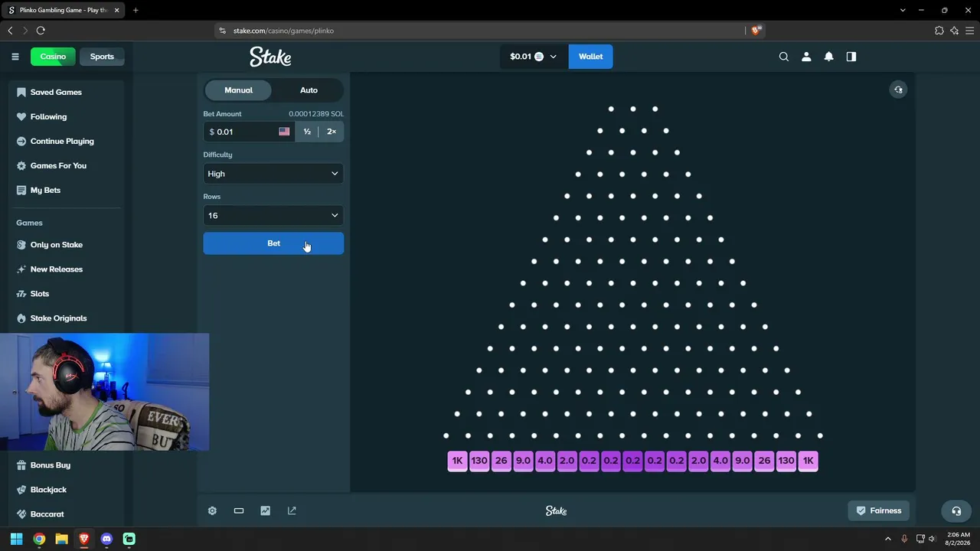Open the Wallet
The image size is (980, 551).
click(x=590, y=57)
